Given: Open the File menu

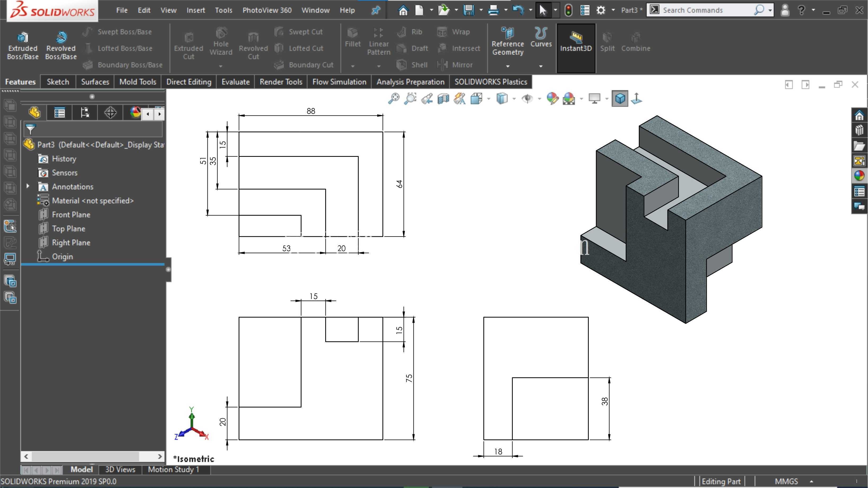Looking at the screenshot, I should 122,10.
